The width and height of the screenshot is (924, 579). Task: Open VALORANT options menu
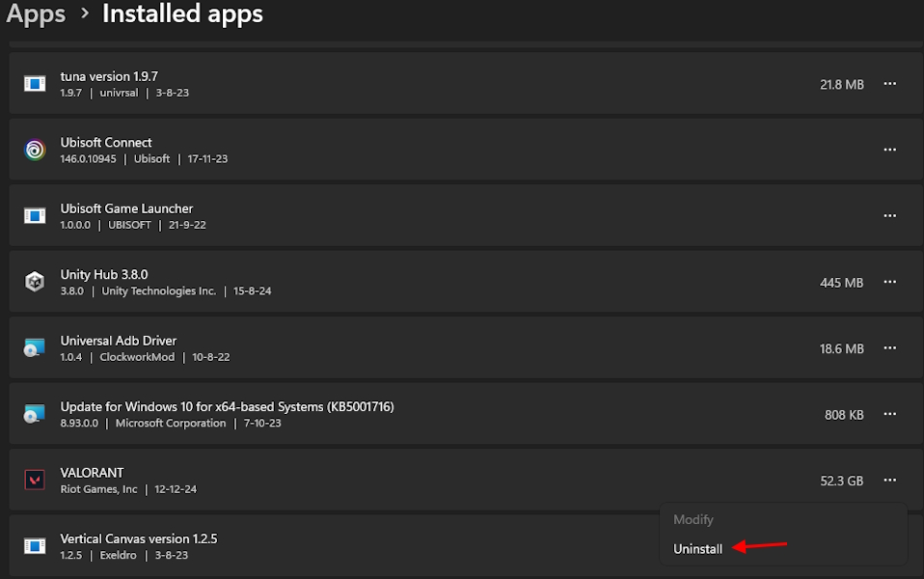[889, 480]
